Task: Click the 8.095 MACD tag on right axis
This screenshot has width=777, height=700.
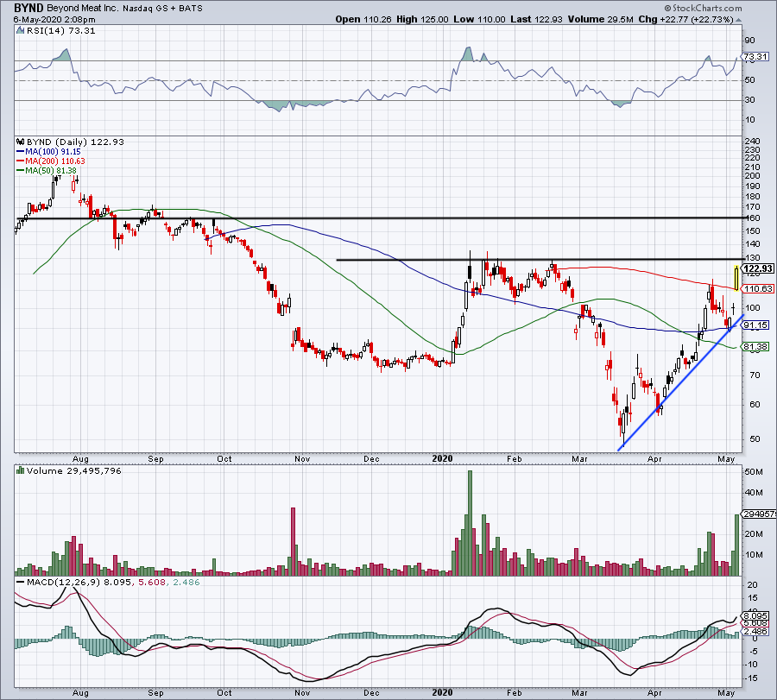Action: coord(755,617)
